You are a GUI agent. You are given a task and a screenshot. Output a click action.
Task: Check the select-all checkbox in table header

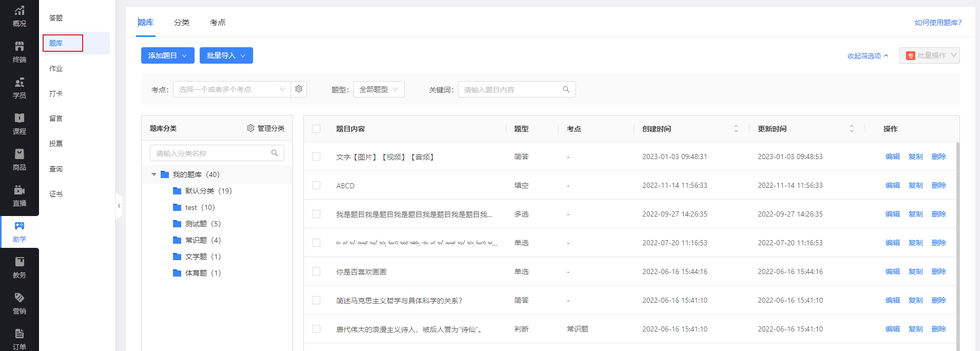click(x=316, y=129)
